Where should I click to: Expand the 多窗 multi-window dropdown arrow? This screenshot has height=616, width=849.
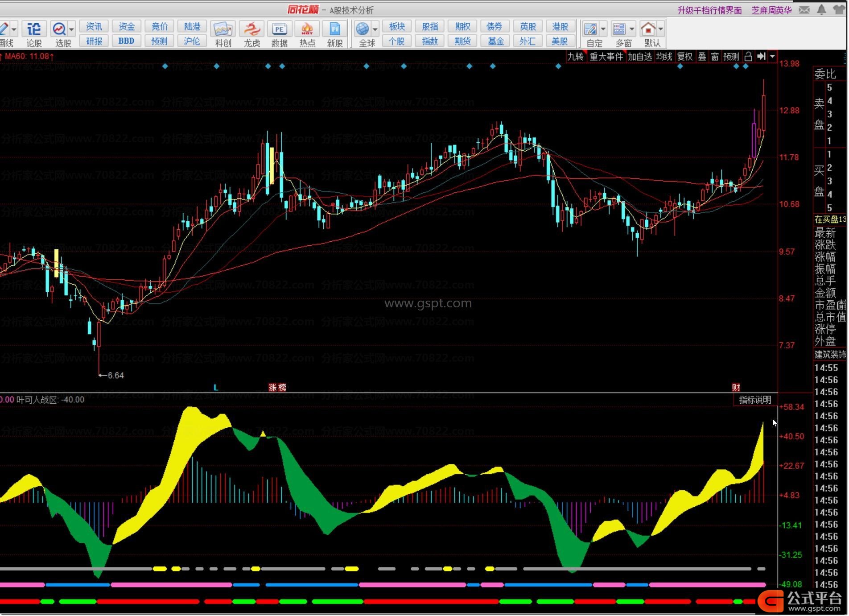(632, 30)
